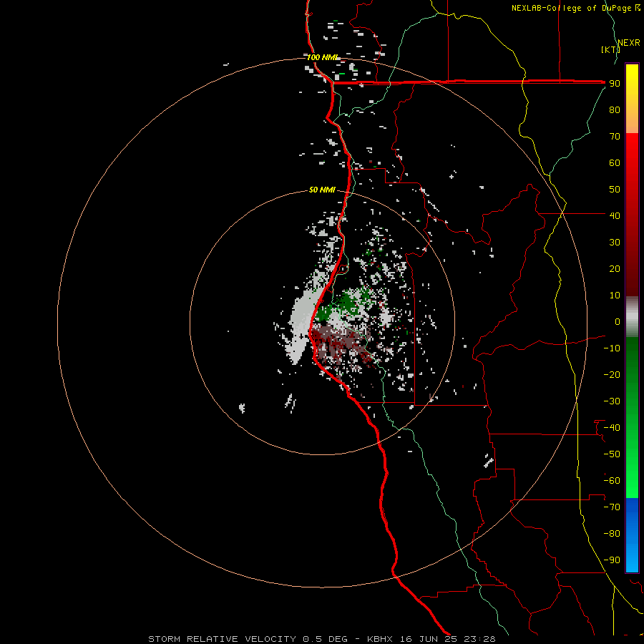Pick the gray zero-velocity color bar segment

click(632, 317)
